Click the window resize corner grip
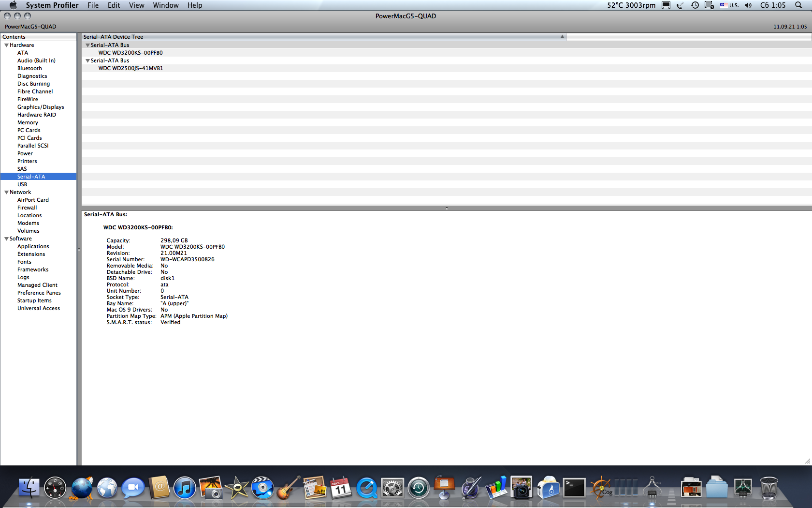This screenshot has height=508, width=812. (x=807, y=461)
